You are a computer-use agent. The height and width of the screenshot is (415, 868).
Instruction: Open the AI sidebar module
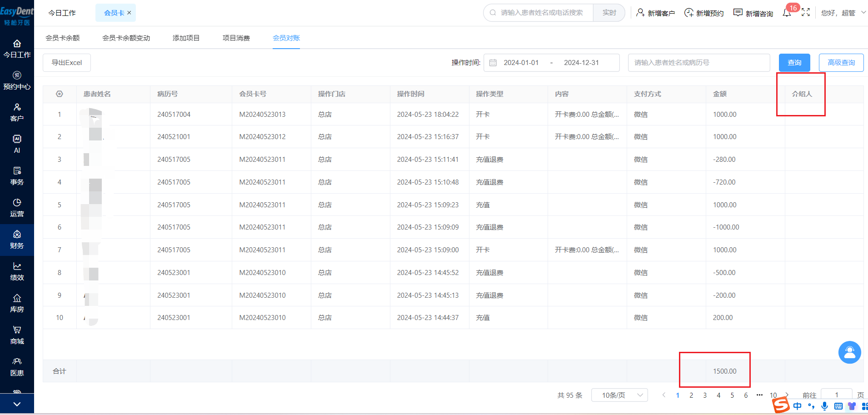point(17,145)
